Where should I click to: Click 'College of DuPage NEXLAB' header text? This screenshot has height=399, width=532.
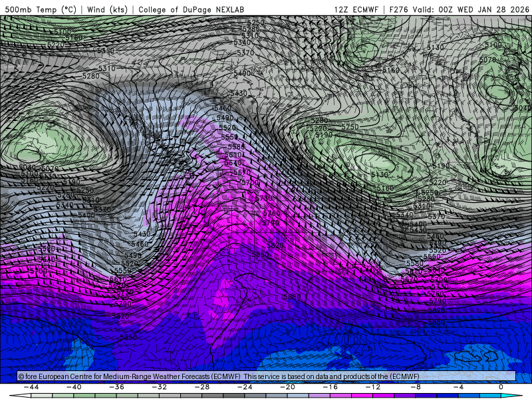point(191,9)
